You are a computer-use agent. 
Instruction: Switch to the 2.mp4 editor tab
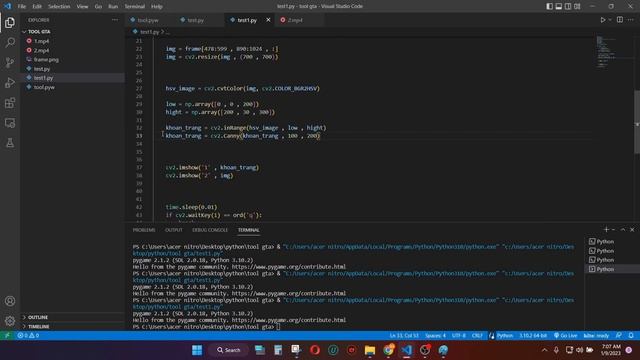coord(295,20)
